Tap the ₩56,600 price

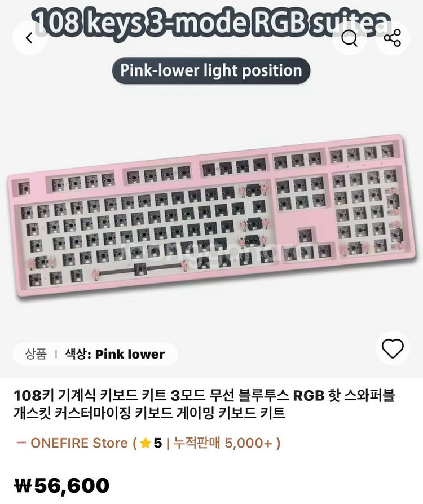[61, 485]
